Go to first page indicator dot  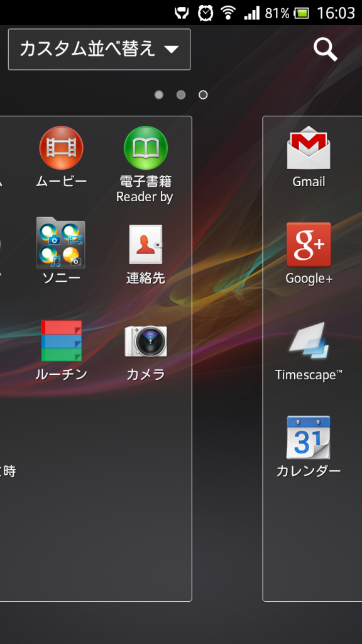point(159,95)
